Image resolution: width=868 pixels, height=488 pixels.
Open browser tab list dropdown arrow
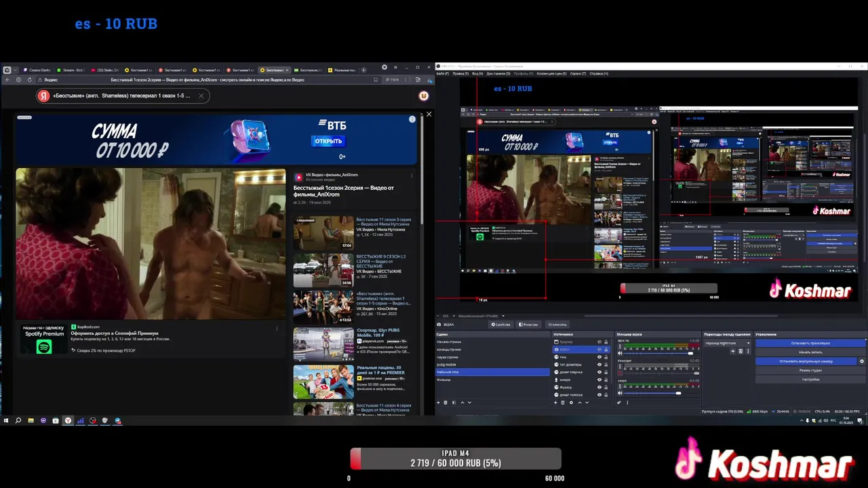pyautogui.click(x=16, y=69)
